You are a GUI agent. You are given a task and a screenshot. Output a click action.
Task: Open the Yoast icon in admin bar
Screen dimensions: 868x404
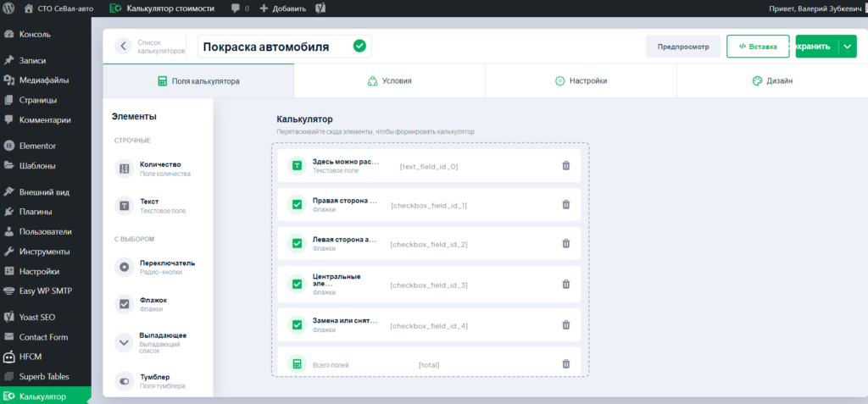320,8
